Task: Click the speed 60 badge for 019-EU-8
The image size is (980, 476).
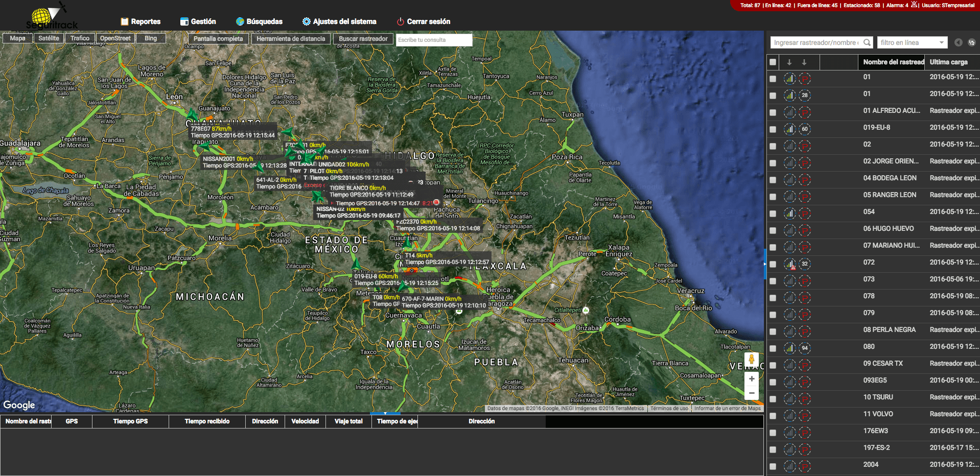Action: coord(805,129)
